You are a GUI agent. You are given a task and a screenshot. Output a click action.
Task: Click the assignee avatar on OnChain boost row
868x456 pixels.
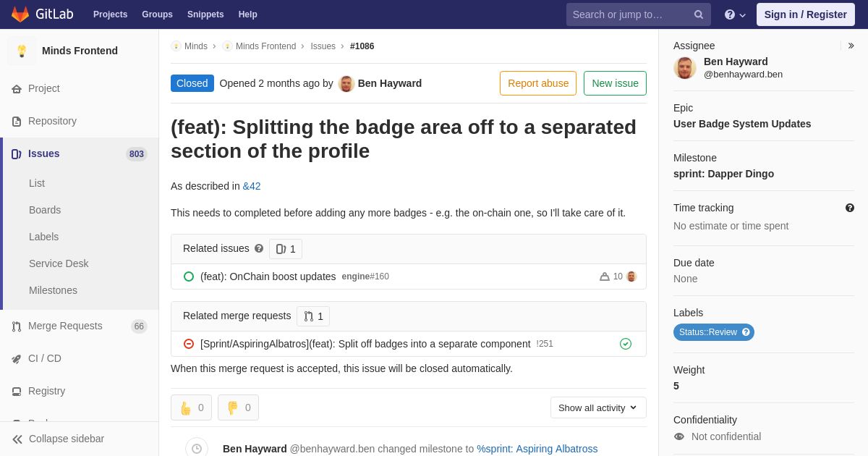631,276
